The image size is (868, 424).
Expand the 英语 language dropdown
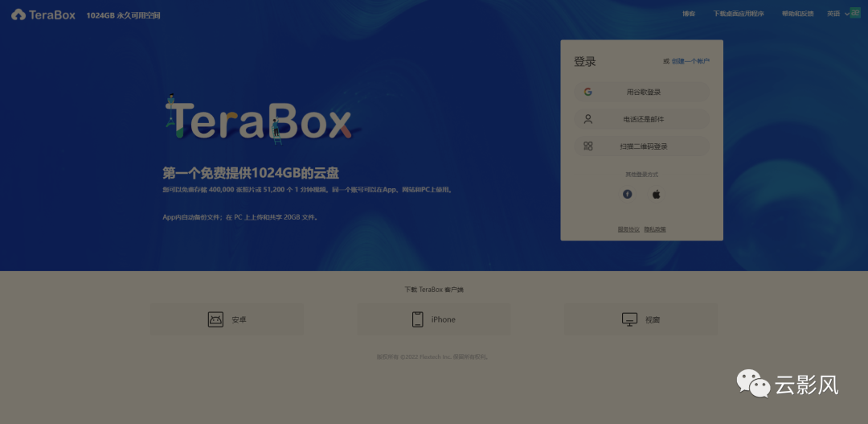coord(837,14)
